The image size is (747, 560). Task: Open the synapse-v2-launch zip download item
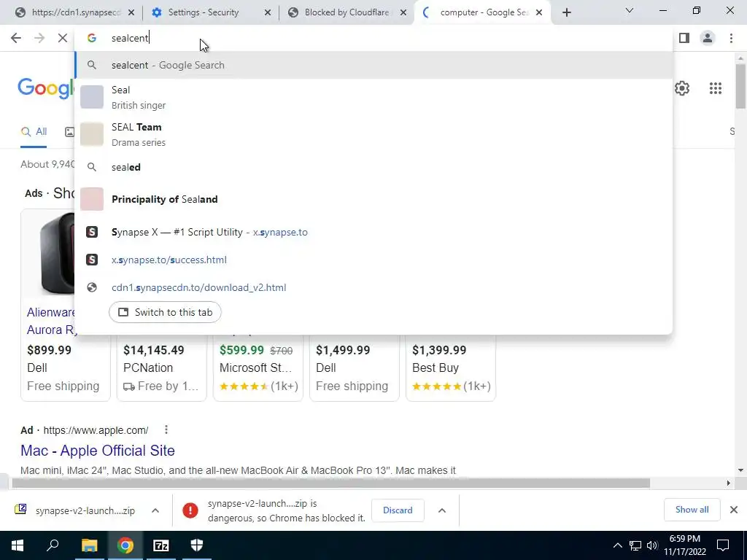[75, 510]
